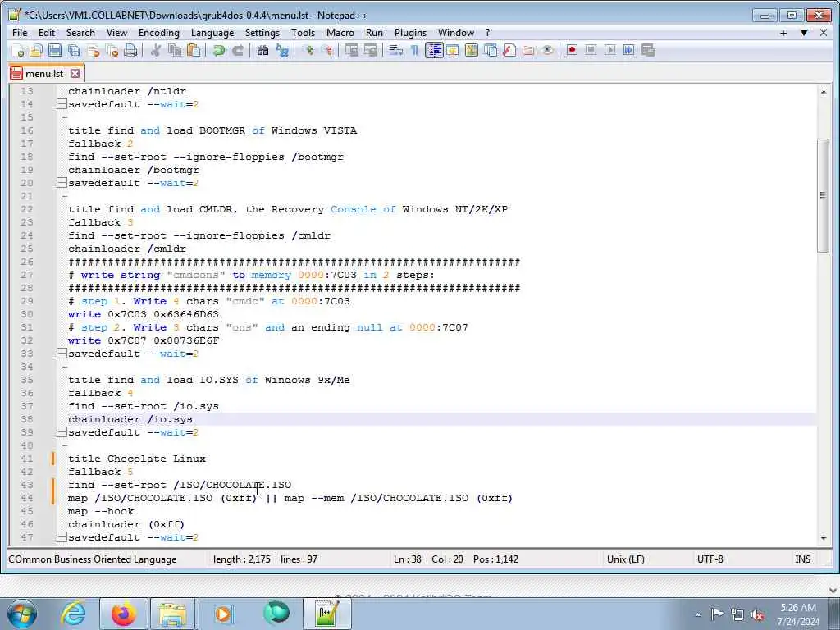Screen dimensions: 840x630
Task: Click the Copy toolbar icon
Action: click(x=175, y=50)
